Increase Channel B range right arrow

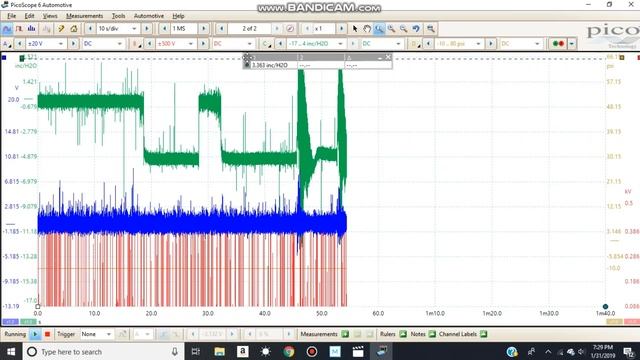tap(203, 44)
